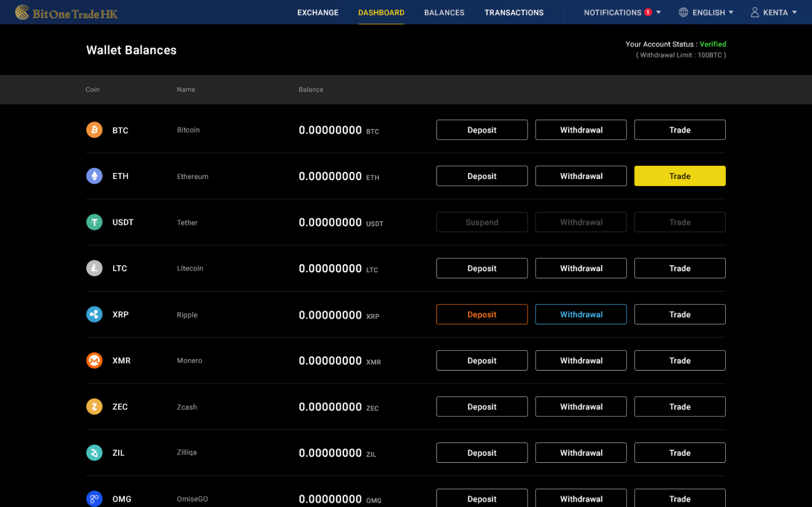Deposit into BTC wallet
The width and height of the screenshot is (812, 507).
click(482, 130)
